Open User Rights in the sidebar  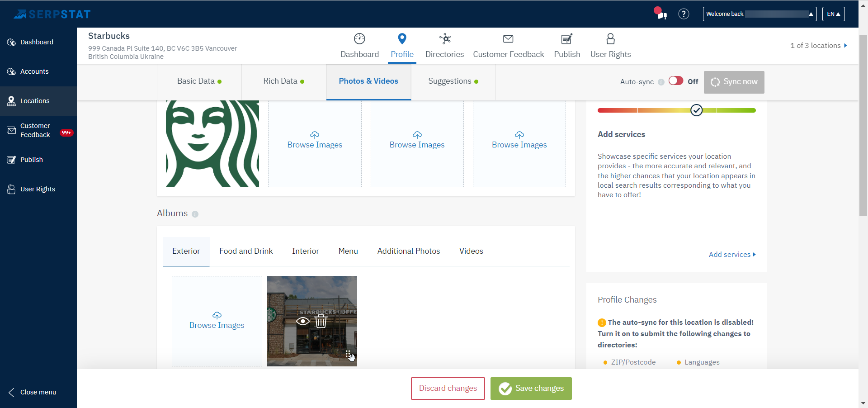point(38,189)
